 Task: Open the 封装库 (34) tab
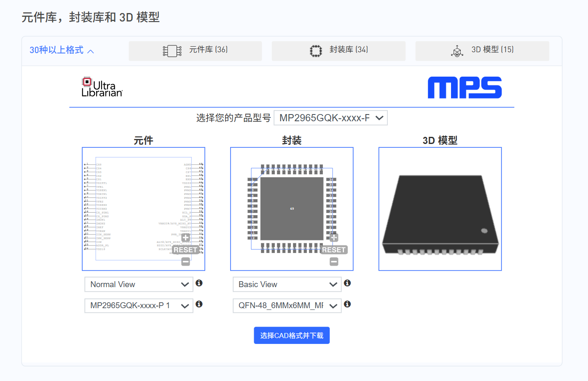(x=338, y=51)
